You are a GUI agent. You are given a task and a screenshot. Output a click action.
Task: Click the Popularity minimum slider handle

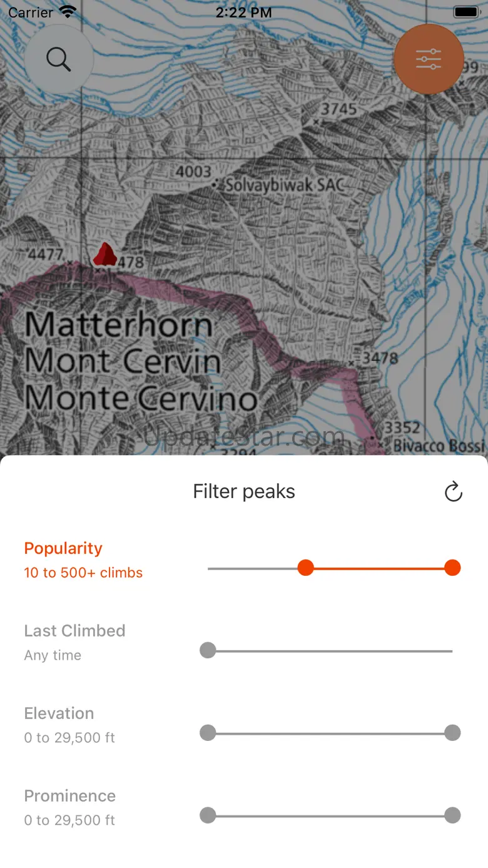click(x=305, y=568)
